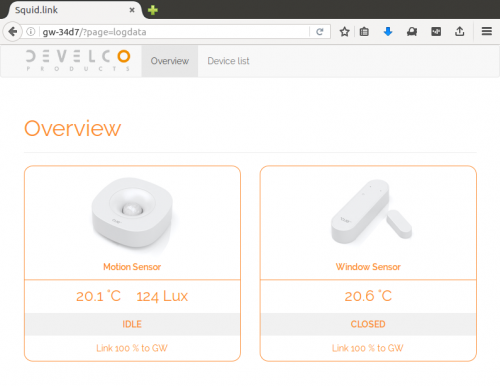Select the Overview navigation tab

point(170,61)
